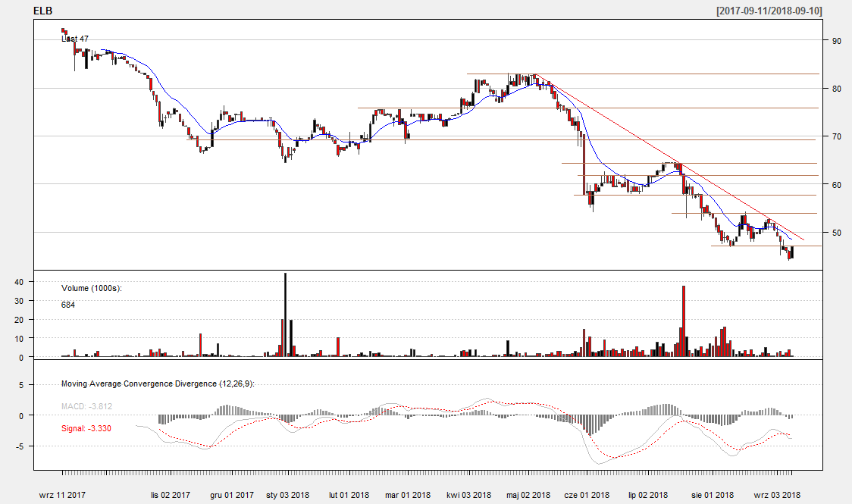Image resolution: width=852 pixels, height=504 pixels.
Task: Click the 'Signal: -3.330' value
Action: 86,428
